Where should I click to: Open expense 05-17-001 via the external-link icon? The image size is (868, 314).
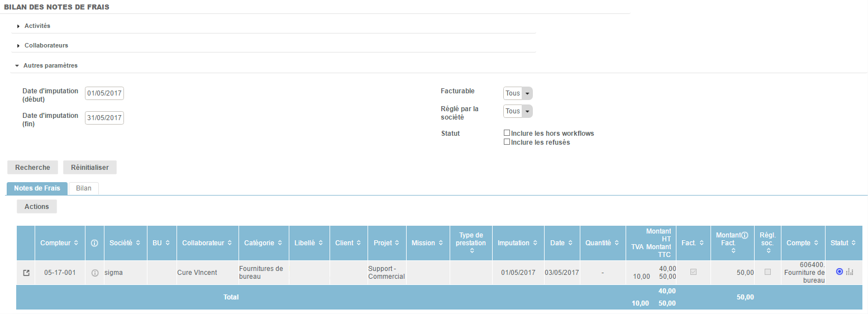pyautogui.click(x=26, y=273)
